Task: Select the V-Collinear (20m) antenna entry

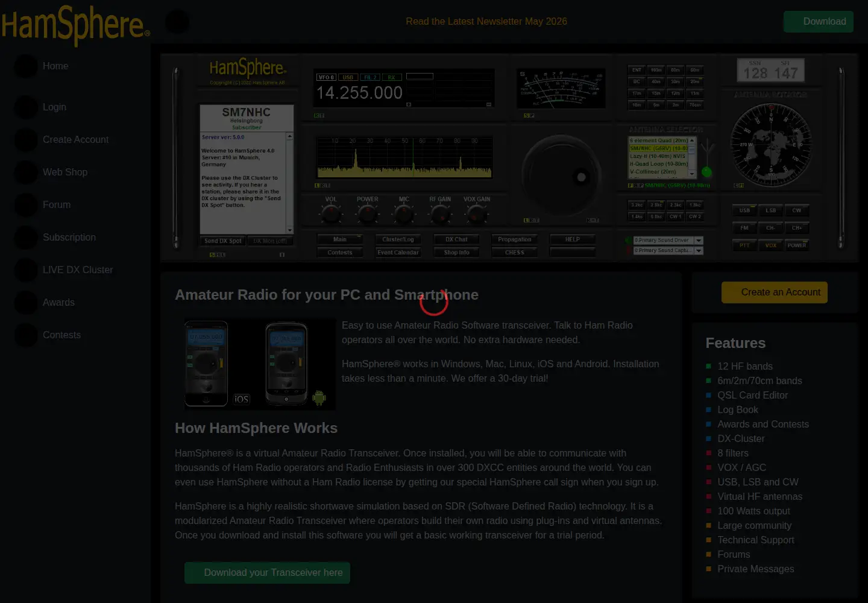Action: (x=658, y=172)
